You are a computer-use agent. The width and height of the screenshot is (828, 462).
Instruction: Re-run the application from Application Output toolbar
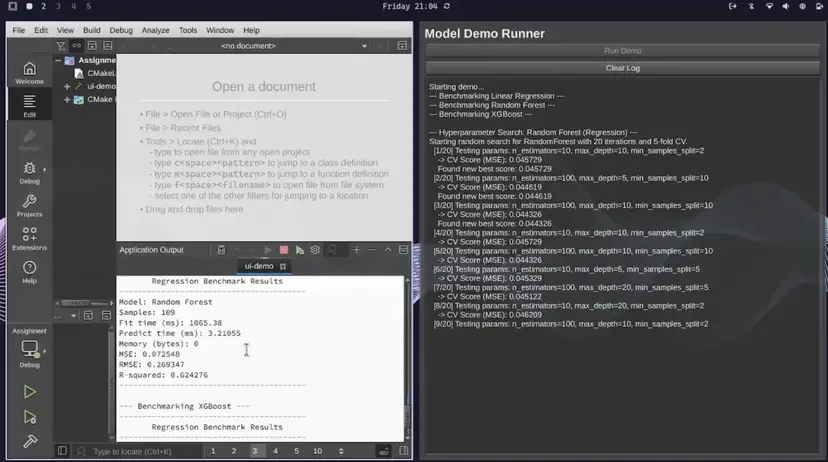point(268,250)
